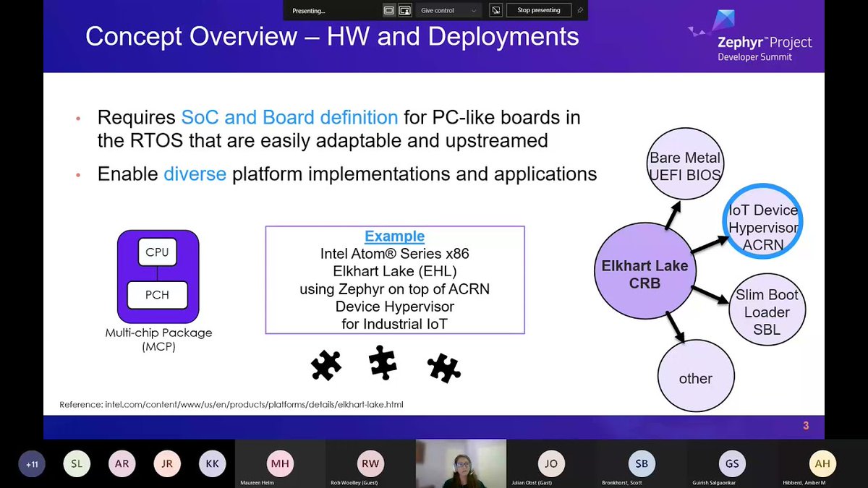Screen dimensions: 868x488
Task: Click Stop presenting button
Action: (x=539, y=11)
